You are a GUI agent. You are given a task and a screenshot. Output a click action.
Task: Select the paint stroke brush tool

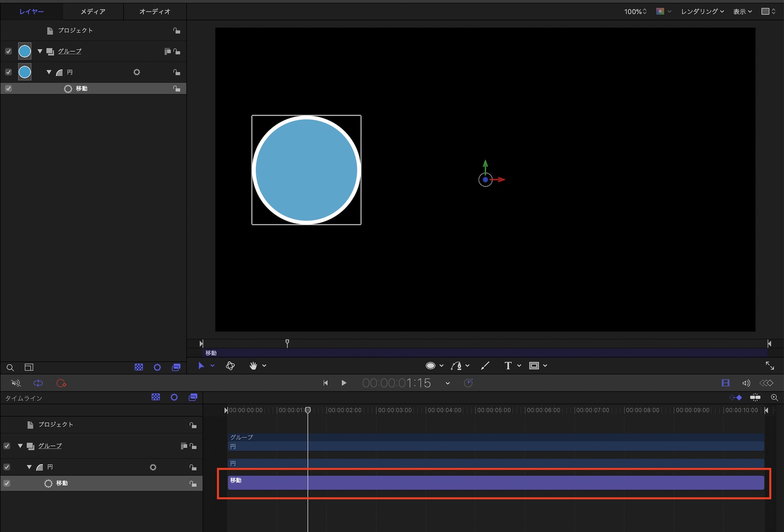[x=485, y=366]
